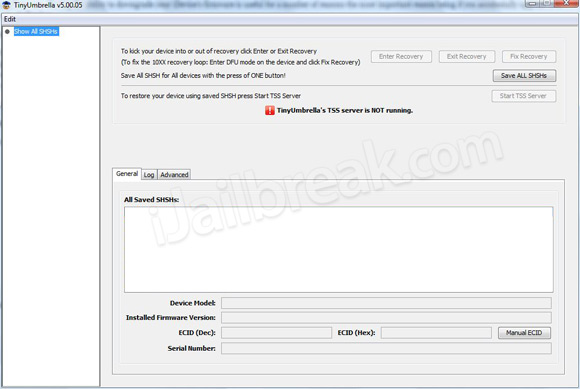Click the kick device into recovery text
This screenshot has width=580, height=389.
point(219,51)
